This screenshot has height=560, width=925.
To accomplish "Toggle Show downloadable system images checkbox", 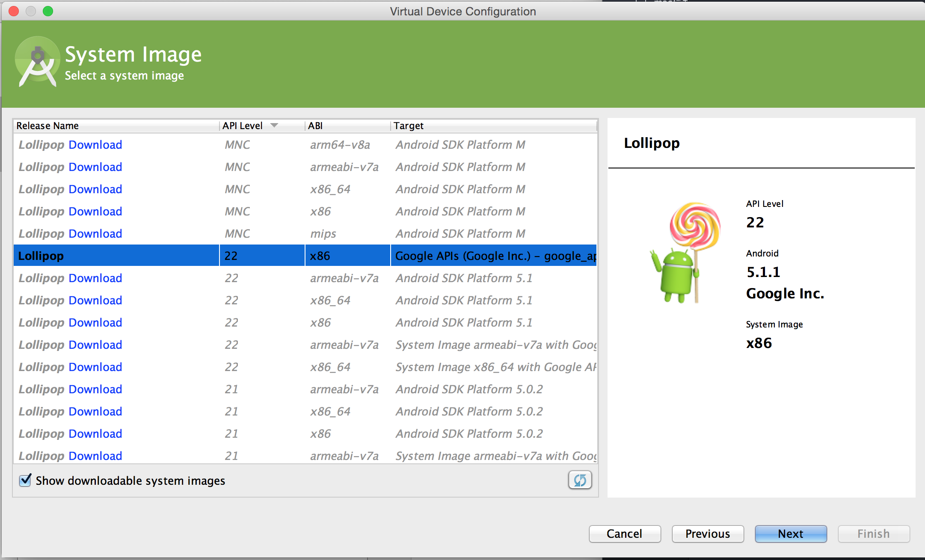I will [25, 480].
